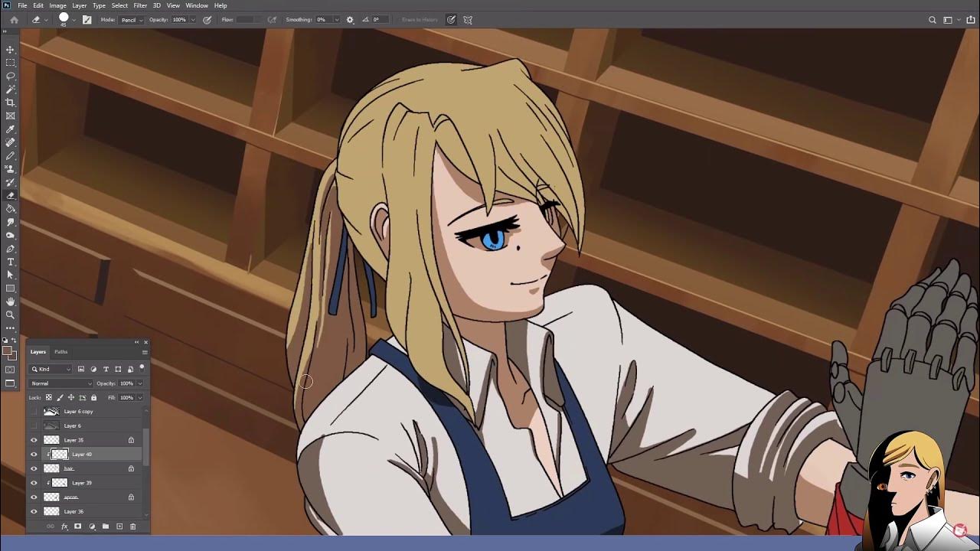Show Layer 6 copy visibility box
The width and height of the screenshot is (980, 551).
point(34,412)
